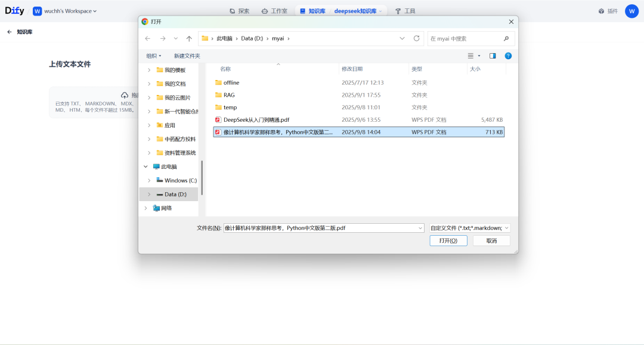This screenshot has height=345, width=644.
Task: Open 工作室 tab in Dify
Action: click(x=274, y=11)
